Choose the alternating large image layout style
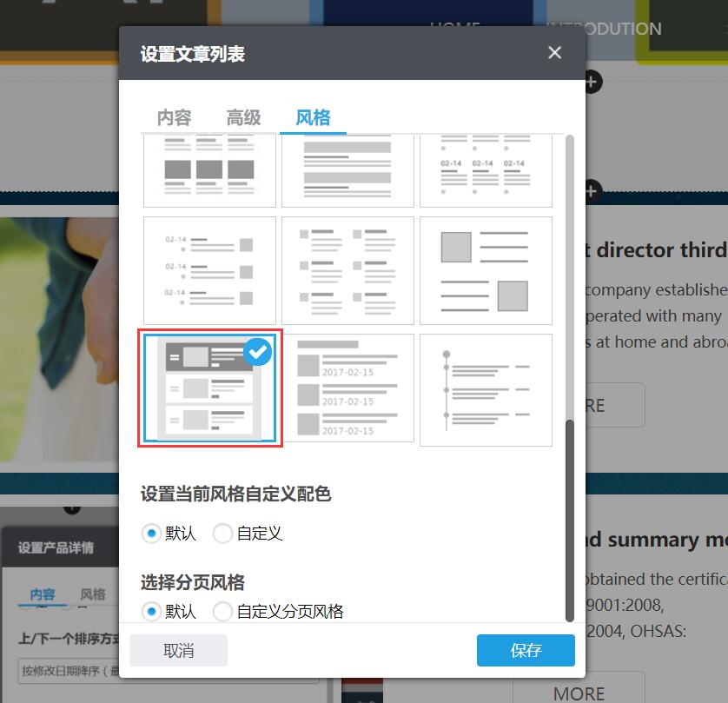The width and height of the screenshot is (728, 703). [x=486, y=270]
